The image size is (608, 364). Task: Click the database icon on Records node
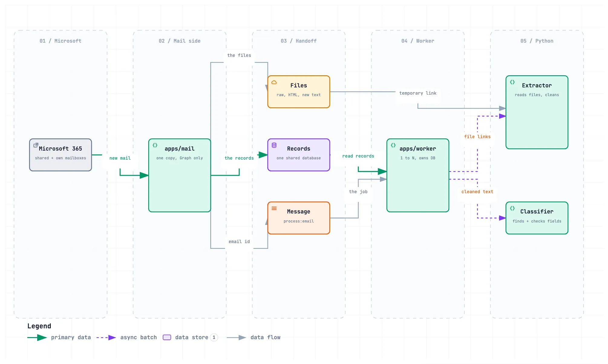[274, 145]
